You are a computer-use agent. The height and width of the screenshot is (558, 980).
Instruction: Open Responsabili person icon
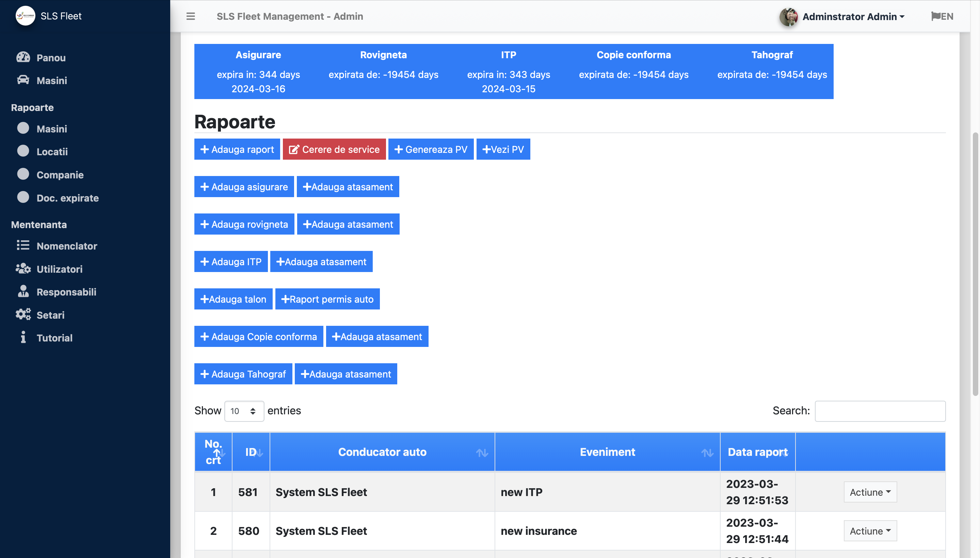[23, 292]
